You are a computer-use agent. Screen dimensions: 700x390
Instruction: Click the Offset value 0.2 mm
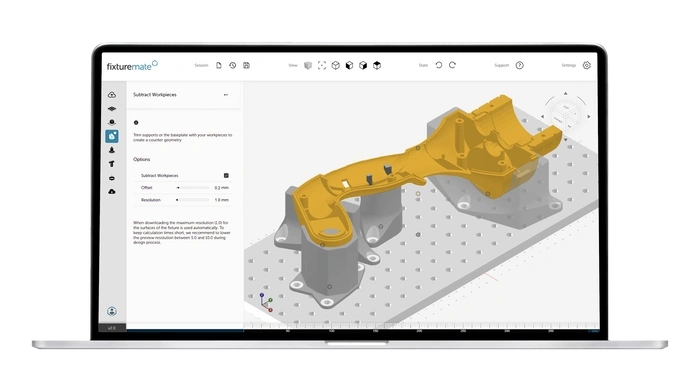(221, 188)
